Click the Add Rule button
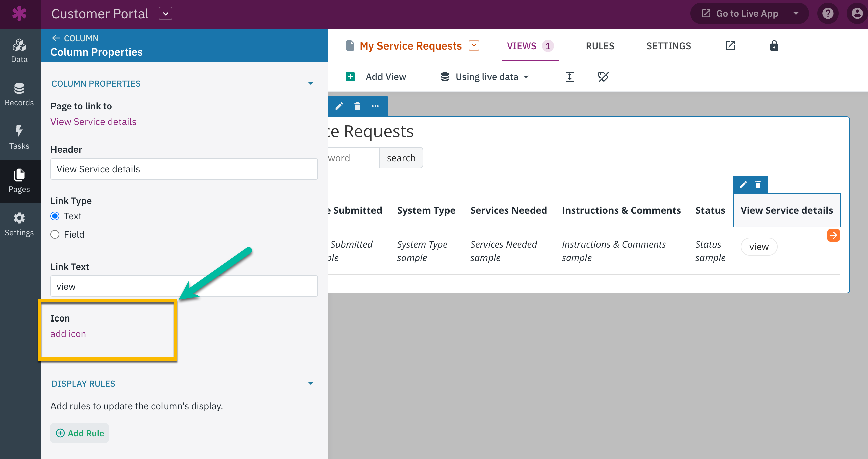 (80, 433)
